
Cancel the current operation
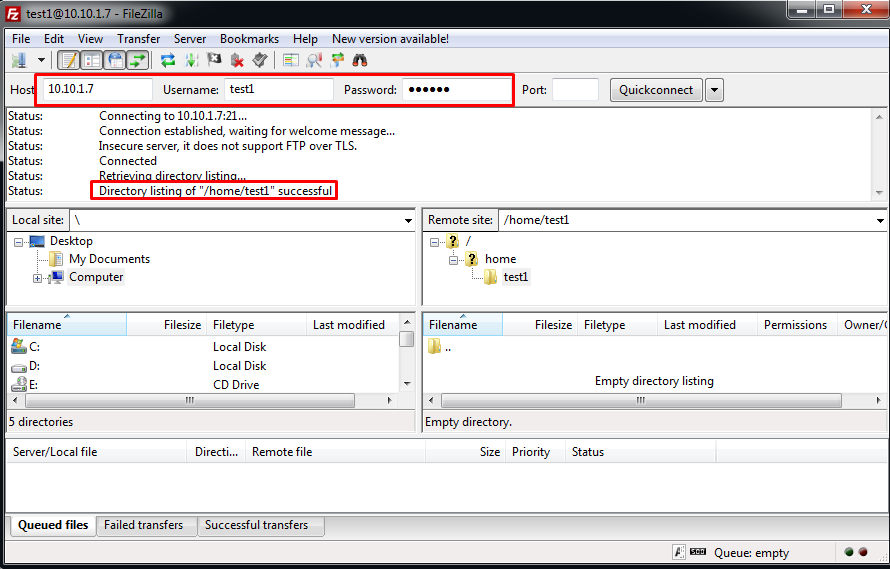(x=214, y=60)
